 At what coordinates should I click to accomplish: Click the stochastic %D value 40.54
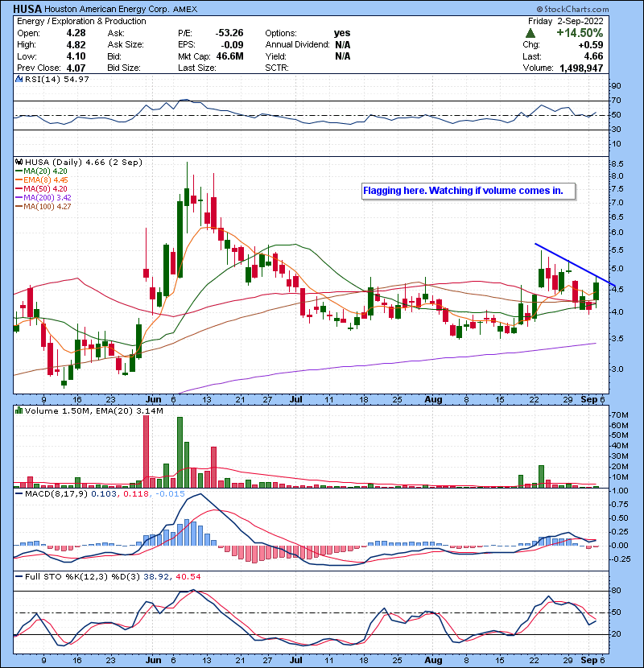coord(188,577)
